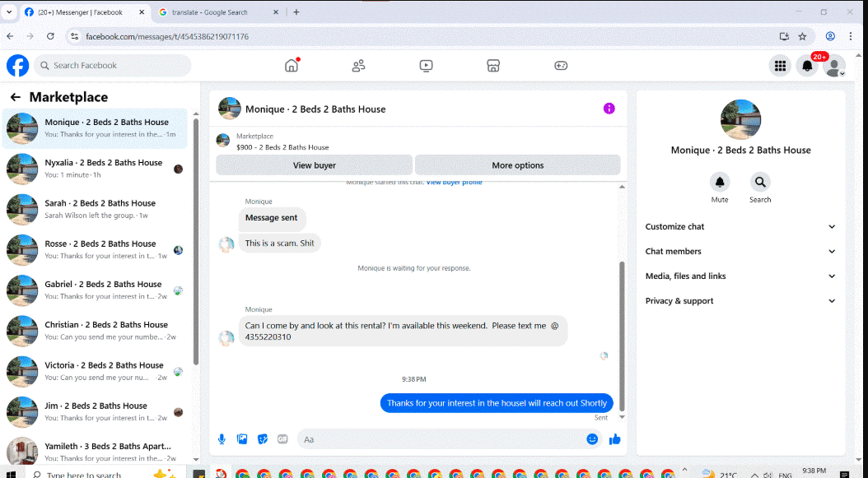Go back using the Marketplace arrow
Viewport: 868px width, 478px height.
tap(16, 97)
